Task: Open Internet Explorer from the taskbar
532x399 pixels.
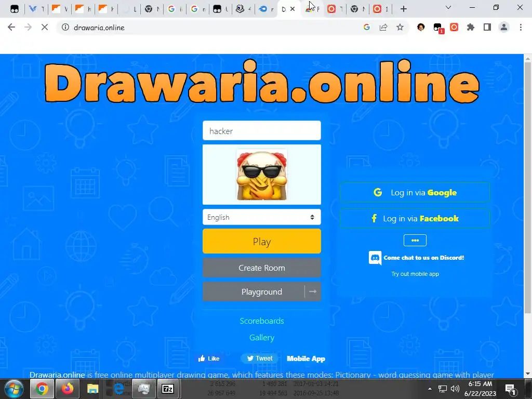Action: point(118,389)
